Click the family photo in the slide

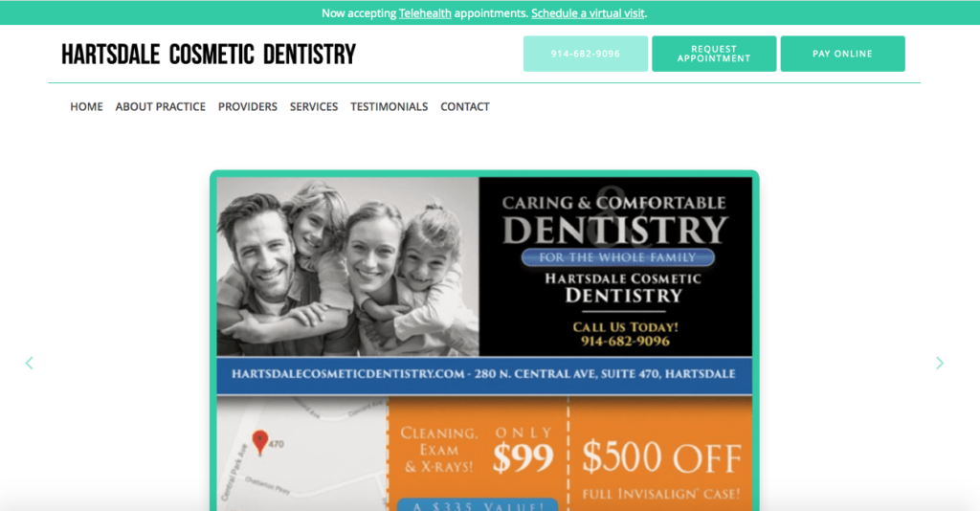pos(348,267)
